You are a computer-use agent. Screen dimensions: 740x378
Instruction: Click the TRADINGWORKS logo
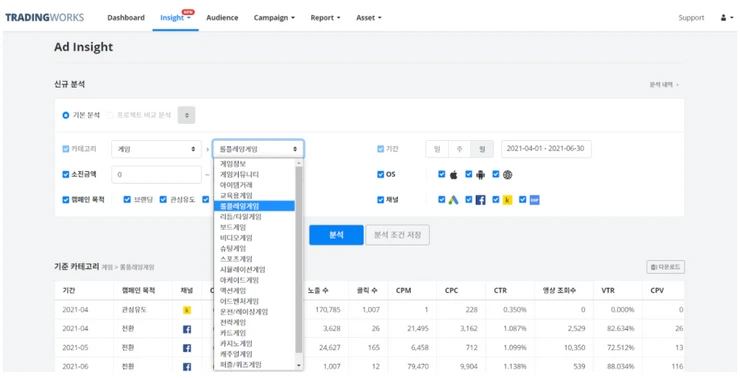click(44, 17)
